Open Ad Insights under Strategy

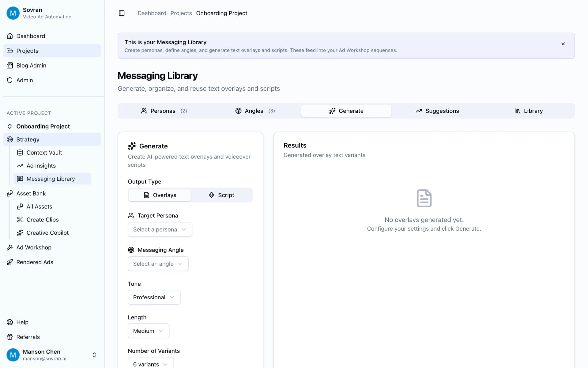tap(52, 166)
